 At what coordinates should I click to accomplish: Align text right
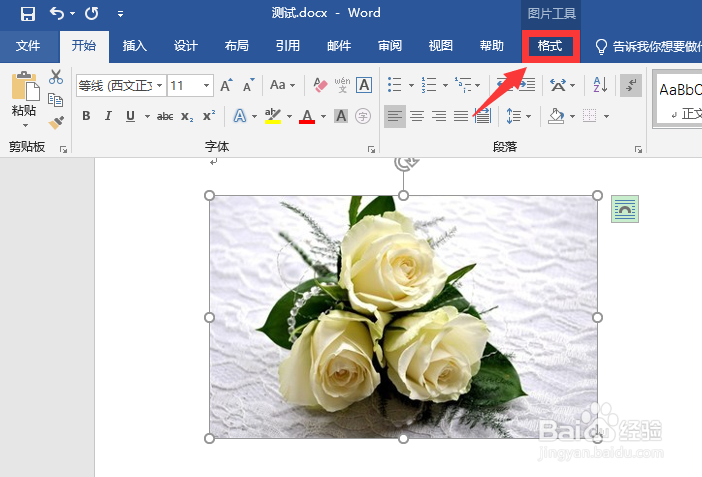439,116
